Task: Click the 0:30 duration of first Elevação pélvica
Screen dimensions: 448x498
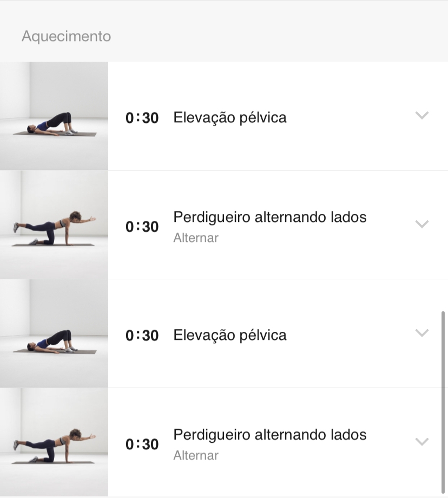Action: 142,118
